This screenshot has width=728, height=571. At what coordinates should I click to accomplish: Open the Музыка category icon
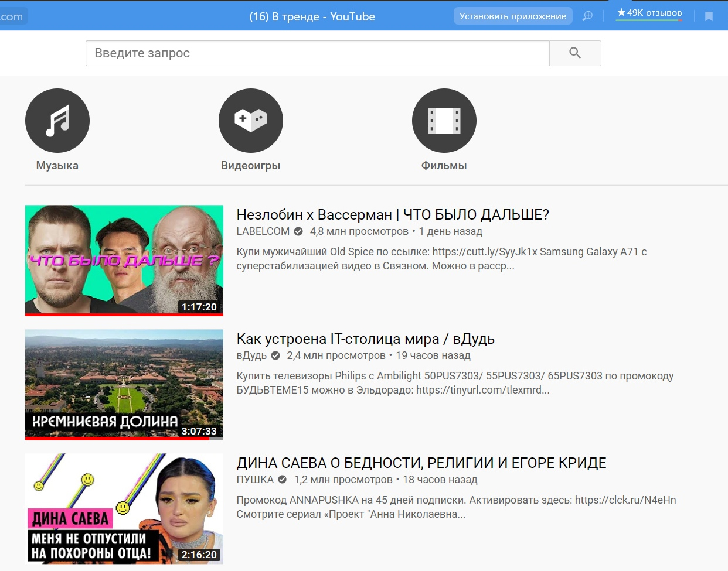pos(57,121)
